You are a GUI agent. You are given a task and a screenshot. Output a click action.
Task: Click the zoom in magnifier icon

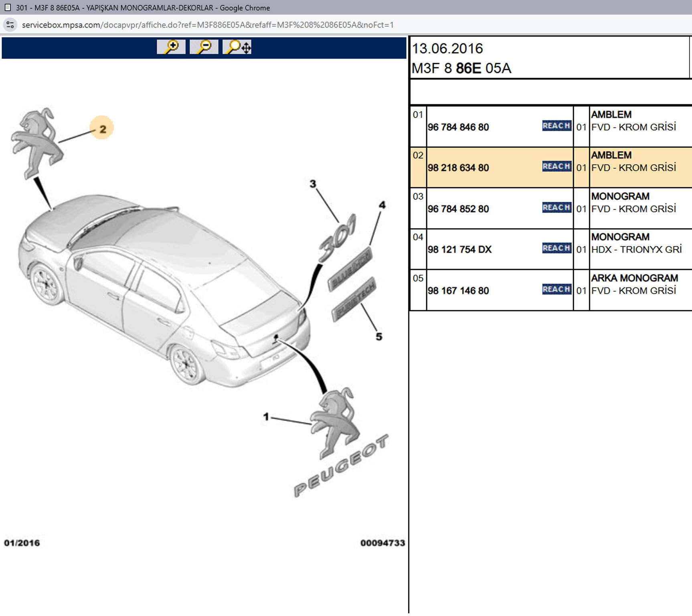pyautogui.click(x=171, y=47)
